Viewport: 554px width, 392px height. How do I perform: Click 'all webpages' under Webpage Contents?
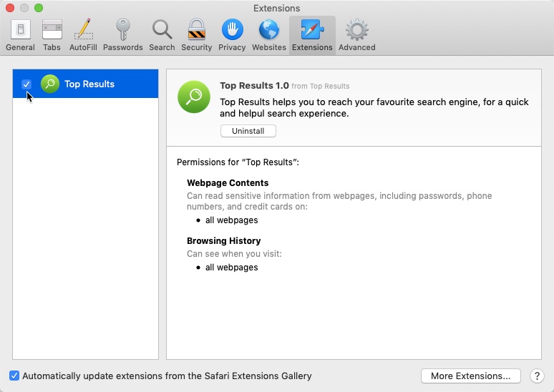pyautogui.click(x=231, y=220)
